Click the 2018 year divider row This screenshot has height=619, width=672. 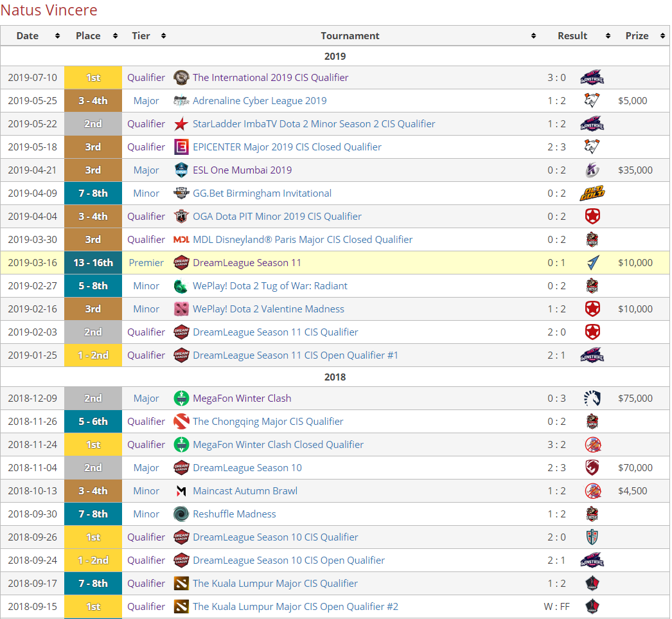(x=335, y=377)
